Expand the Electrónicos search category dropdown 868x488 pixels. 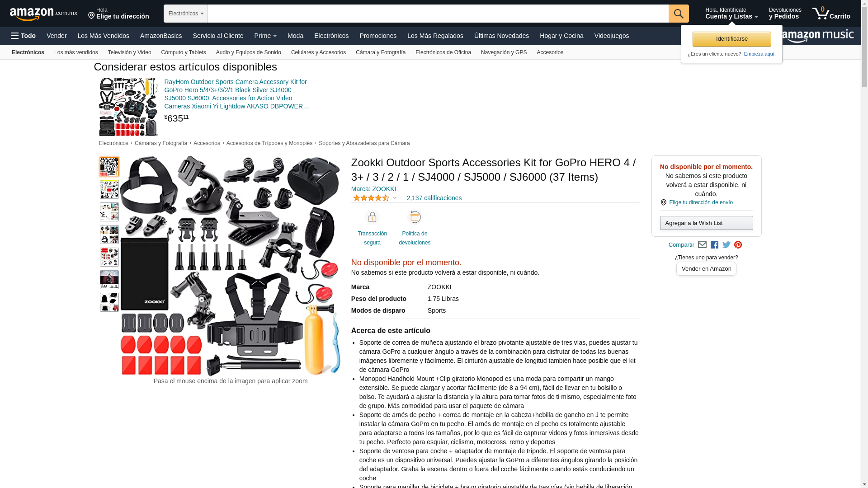coord(186,14)
